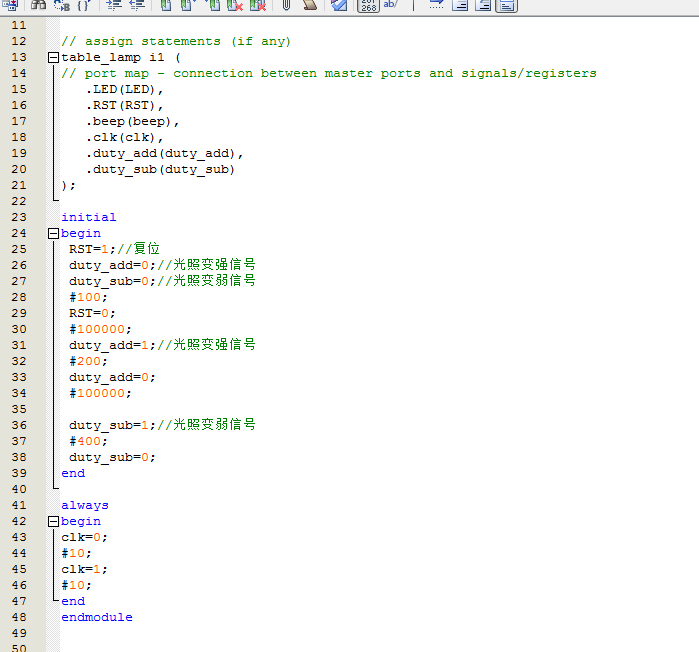Viewport: 699px width, 652px height.
Task: Collapse the table_lamp i1 instance block
Action: click(53, 57)
